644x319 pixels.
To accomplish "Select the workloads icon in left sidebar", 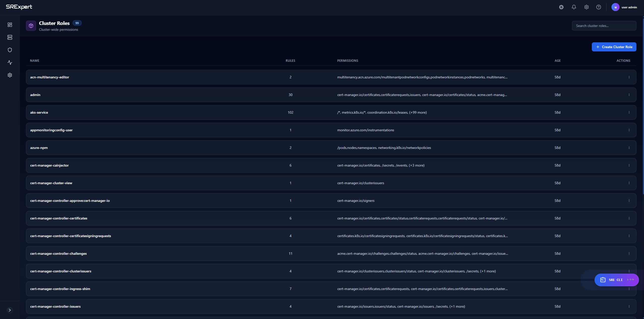I will pos(10,37).
